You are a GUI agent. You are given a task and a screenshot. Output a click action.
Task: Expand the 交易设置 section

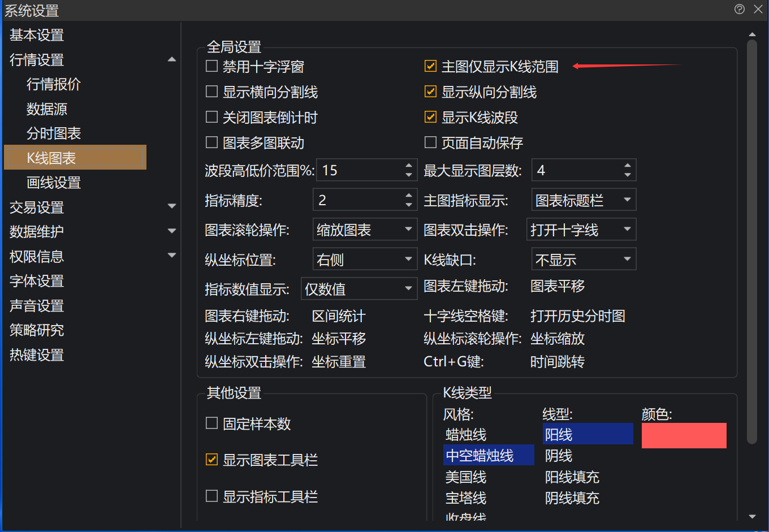tap(172, 207)
